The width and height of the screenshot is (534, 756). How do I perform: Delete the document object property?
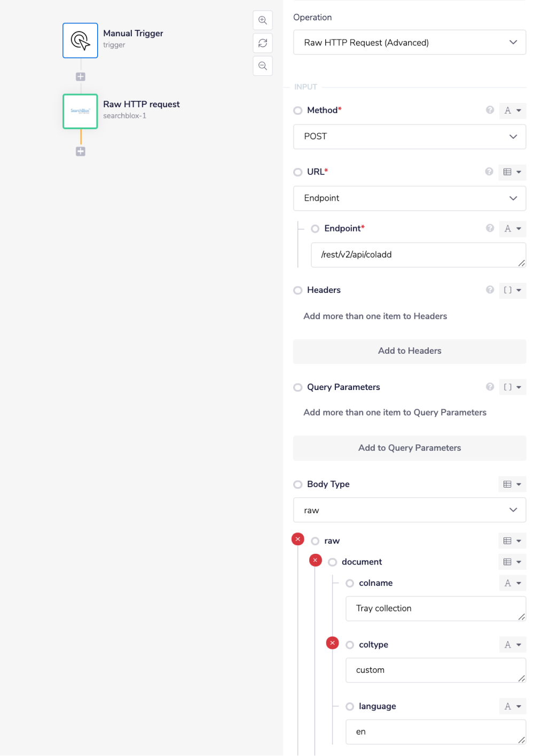[315, 560]
